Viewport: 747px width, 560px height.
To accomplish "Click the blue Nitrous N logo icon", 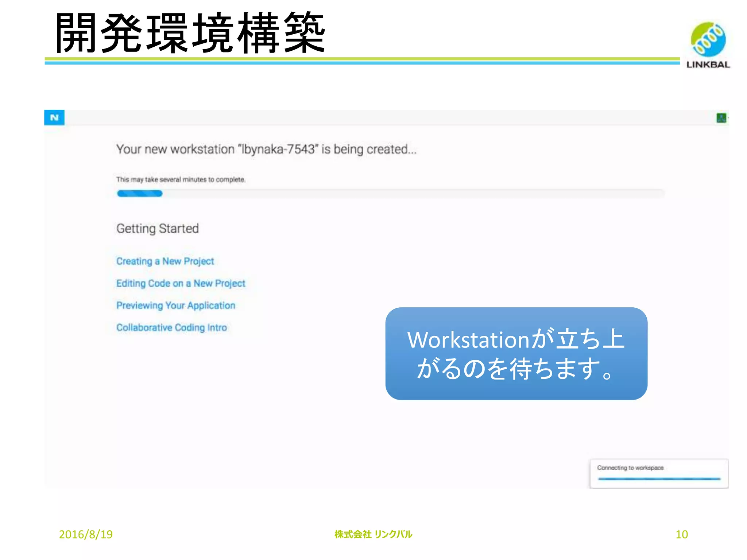I will click(54, 117).
